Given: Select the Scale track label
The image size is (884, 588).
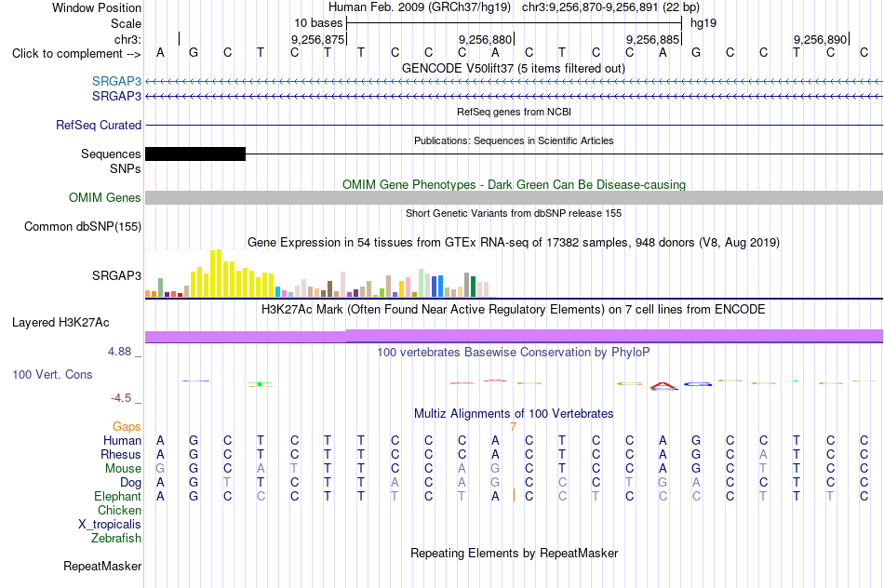Looking at the screenshot, I should tap(126, 23).
